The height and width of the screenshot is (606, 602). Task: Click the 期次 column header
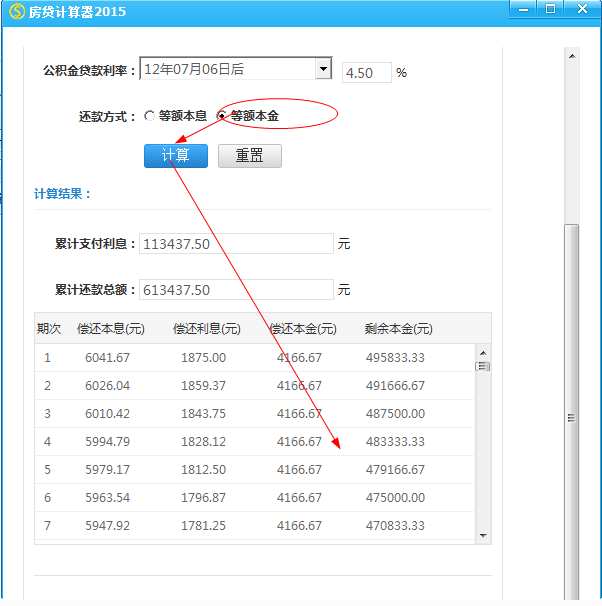click(49, 329)
